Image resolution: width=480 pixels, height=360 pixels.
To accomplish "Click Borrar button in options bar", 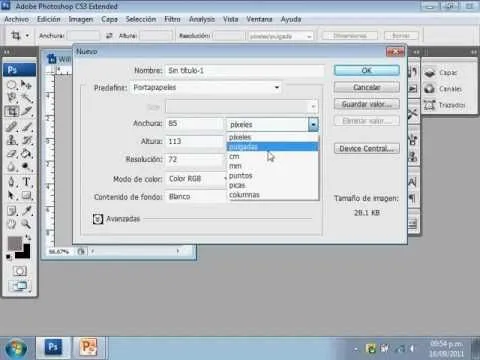I will tap(401, 36).
